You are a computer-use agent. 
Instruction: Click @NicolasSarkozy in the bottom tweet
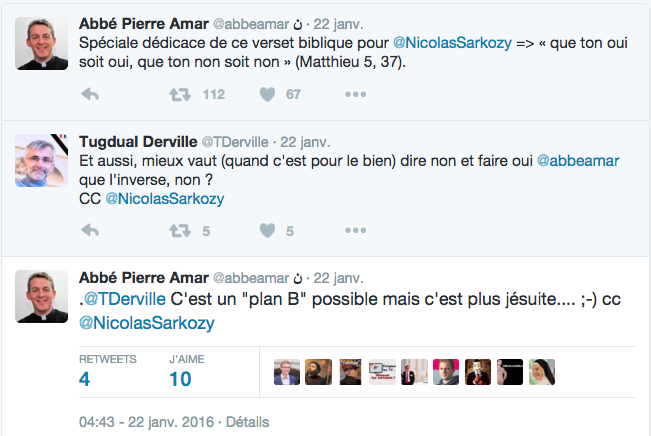click(147, 323)
